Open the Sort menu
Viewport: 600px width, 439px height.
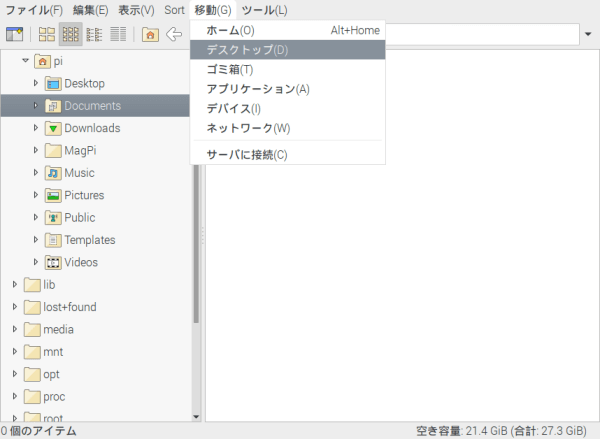tap(174, 10)
